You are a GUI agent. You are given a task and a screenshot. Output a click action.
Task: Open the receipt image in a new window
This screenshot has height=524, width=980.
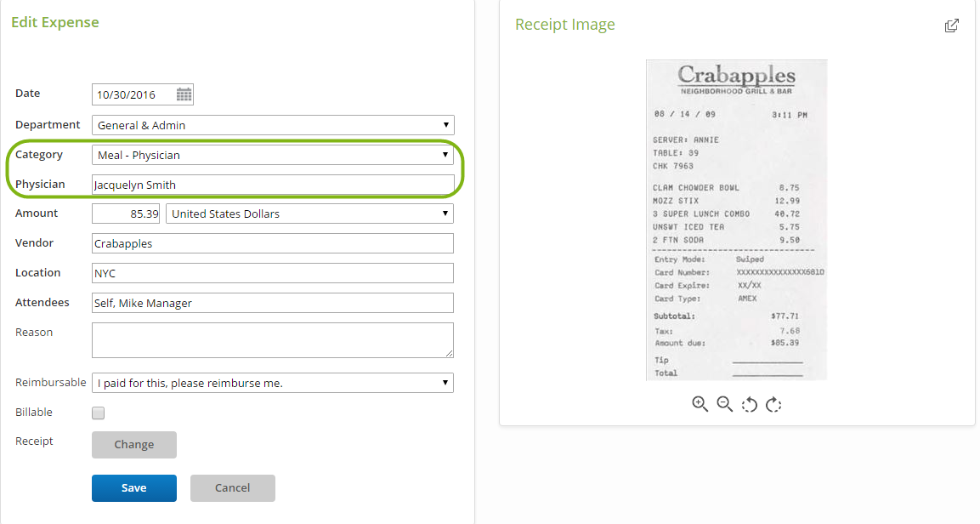(x=951, y=26)
